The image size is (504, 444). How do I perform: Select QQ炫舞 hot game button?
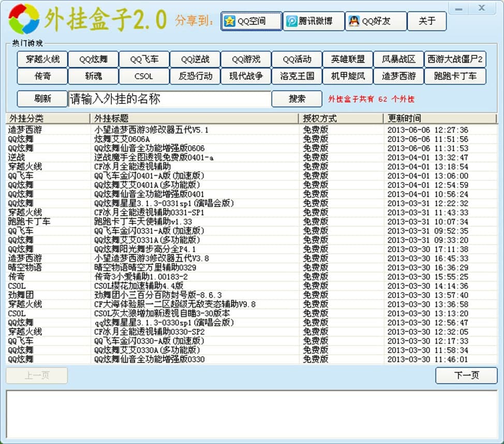point(93,59)
